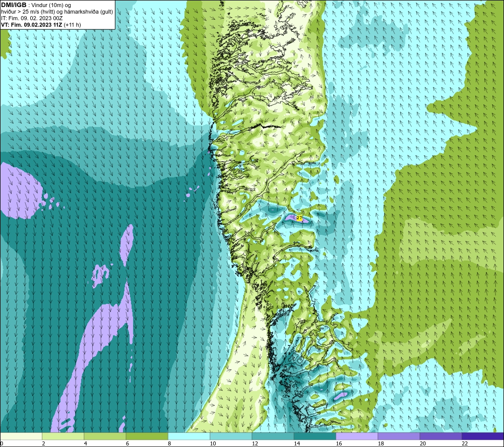Click the teal 12–14 m/s legend swatch
504x447 pixels.
tap(273, 436)
